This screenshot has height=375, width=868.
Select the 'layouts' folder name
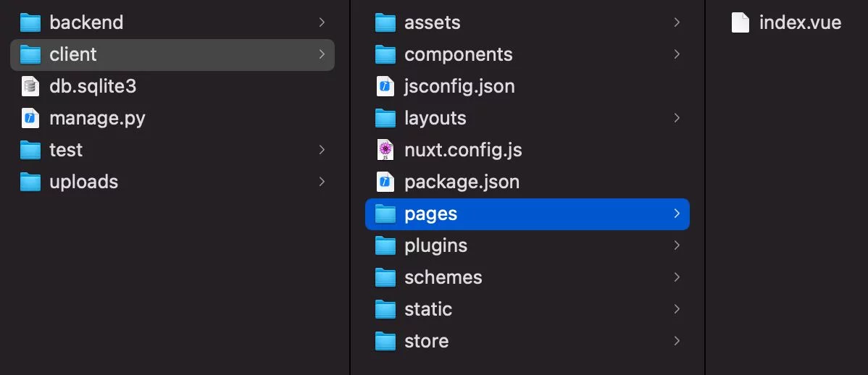click(435, 119)
